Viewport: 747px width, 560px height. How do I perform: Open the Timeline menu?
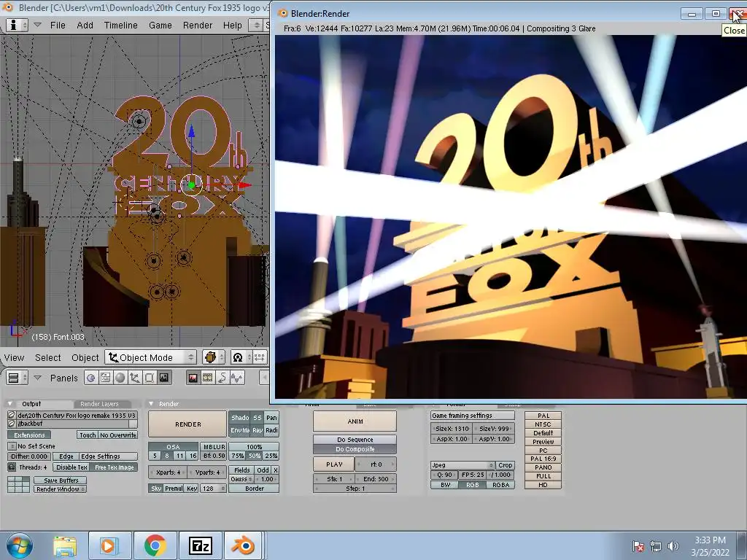point(120,26)
